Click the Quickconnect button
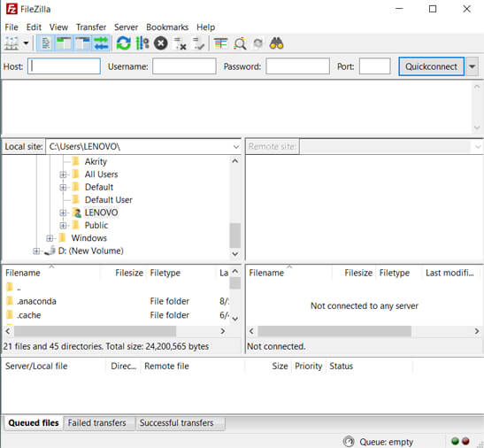Viewport: 484px width, 448px height. [x=431, y=66]
